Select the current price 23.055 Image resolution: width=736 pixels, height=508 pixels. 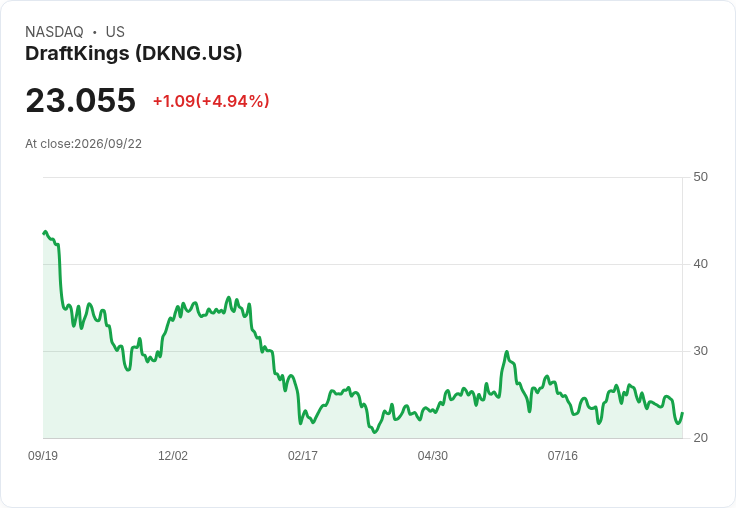tap(81, 100)
